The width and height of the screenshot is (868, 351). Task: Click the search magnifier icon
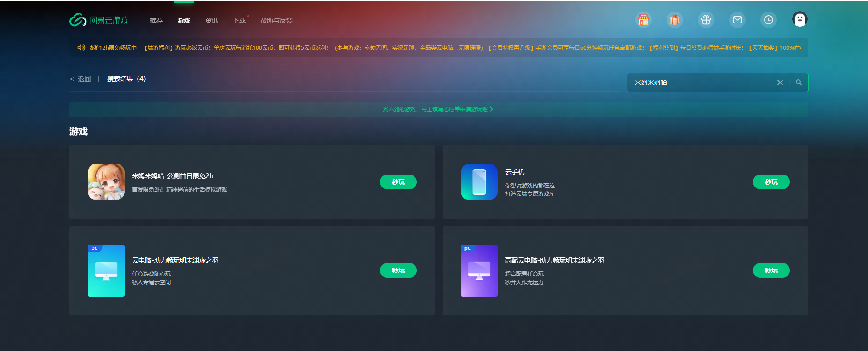click(x=799, y=82)
